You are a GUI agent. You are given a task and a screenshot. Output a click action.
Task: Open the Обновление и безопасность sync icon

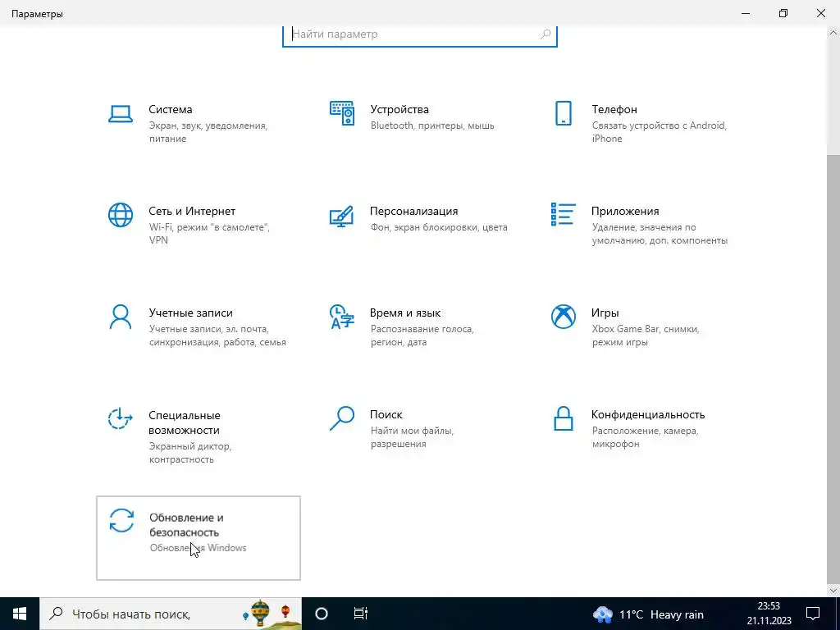pyautogui.click(x=121, y=521)
